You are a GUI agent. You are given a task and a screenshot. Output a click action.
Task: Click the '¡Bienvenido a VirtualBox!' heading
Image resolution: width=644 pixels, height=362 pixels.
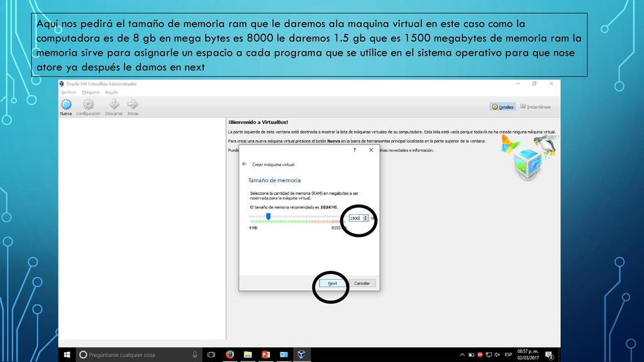tap(258, 123)
